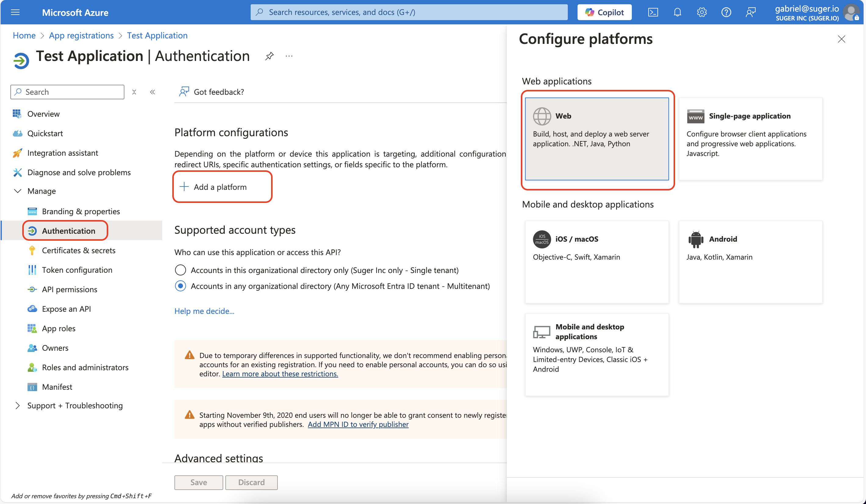Click the Discard button
Image resolution: width=866 pixels, height=504 pixels.
(251, 482)
